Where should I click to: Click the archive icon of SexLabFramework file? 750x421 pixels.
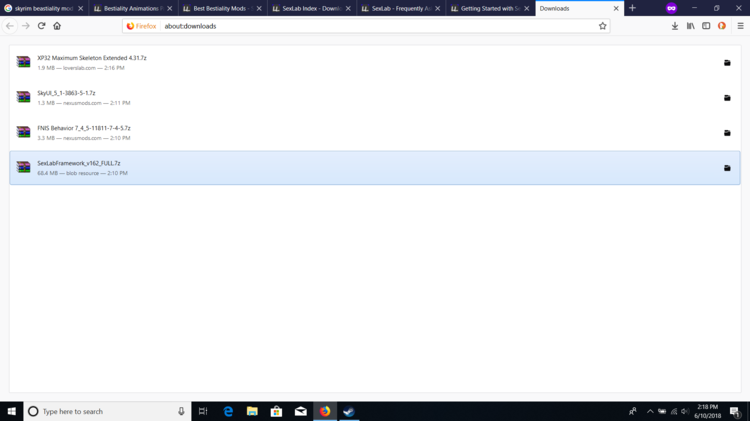coord(23,167)
